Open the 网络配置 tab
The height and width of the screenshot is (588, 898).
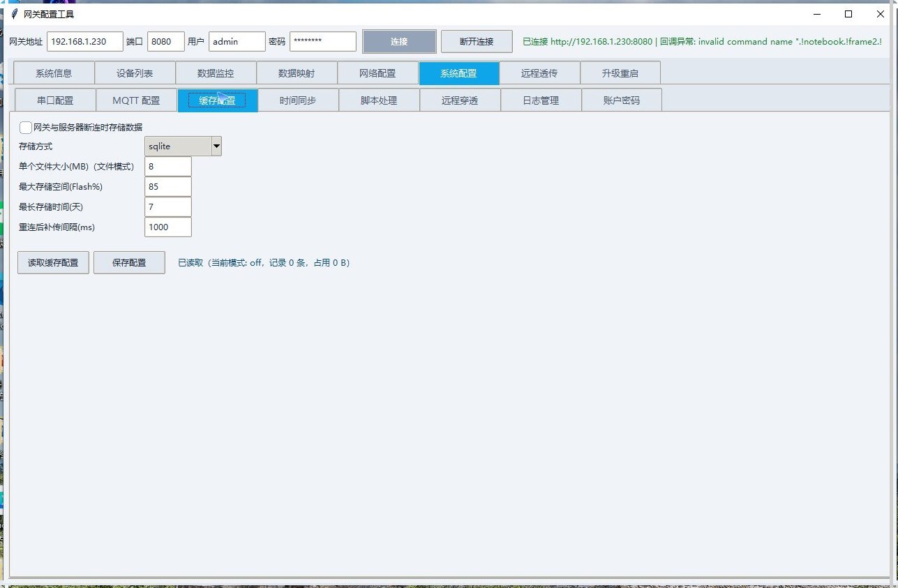(x=377, y=73)
